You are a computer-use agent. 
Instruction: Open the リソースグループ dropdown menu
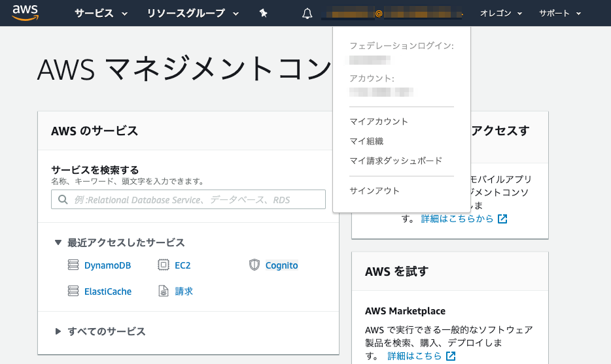192,13
